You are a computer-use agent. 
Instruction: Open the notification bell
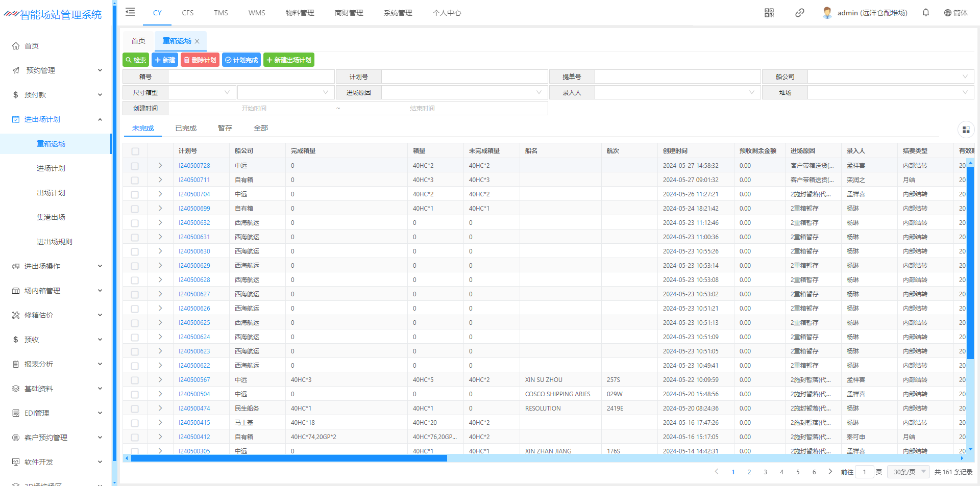tap(926, 13)
